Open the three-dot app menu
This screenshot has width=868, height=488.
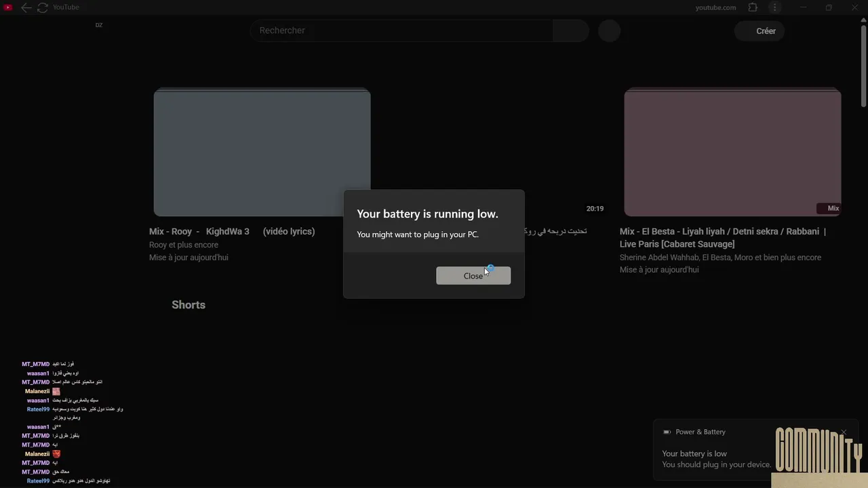[774, 7]
